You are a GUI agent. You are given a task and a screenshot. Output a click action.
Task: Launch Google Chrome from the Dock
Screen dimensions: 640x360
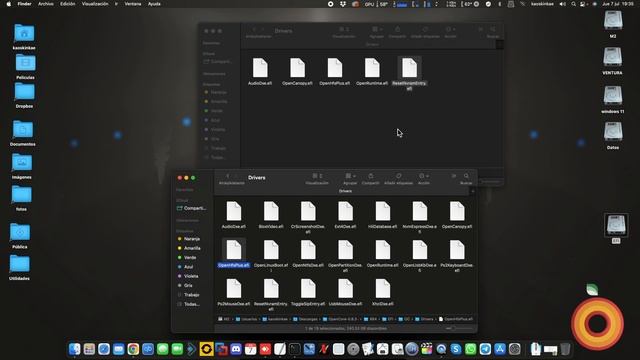[133, 349]
